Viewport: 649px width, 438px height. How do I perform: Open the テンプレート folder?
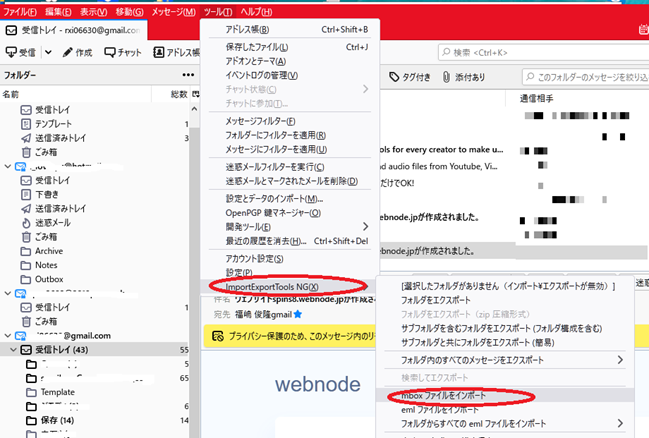click(x=53, y=124)
